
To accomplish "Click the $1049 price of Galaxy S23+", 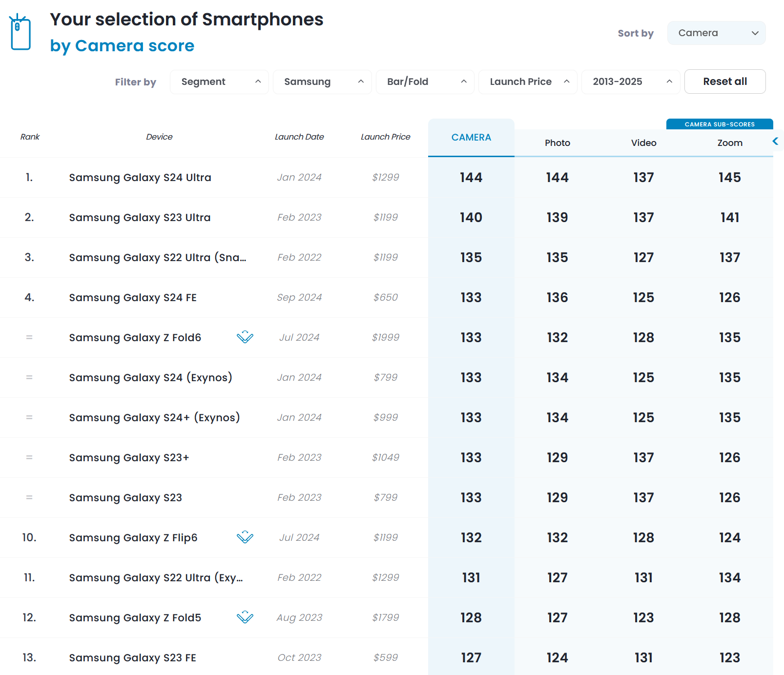I will [x=386, y=457].
